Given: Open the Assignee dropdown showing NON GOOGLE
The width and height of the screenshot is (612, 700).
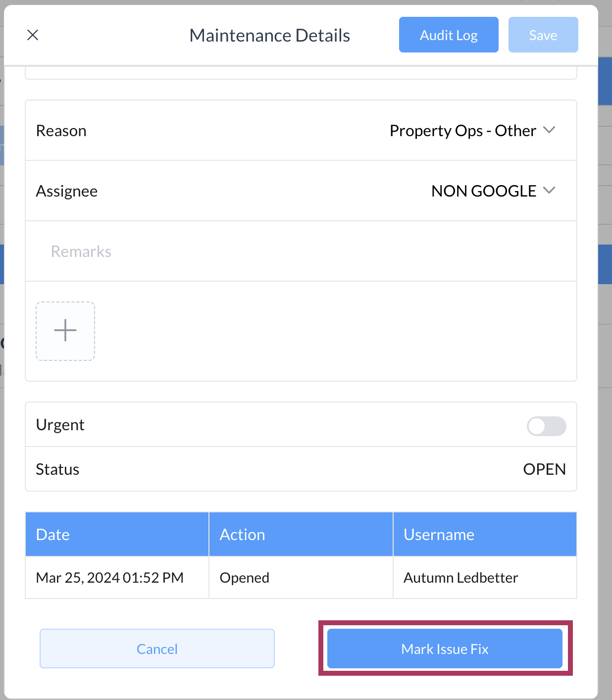Looking at the screenshot, I should point(483,191).
